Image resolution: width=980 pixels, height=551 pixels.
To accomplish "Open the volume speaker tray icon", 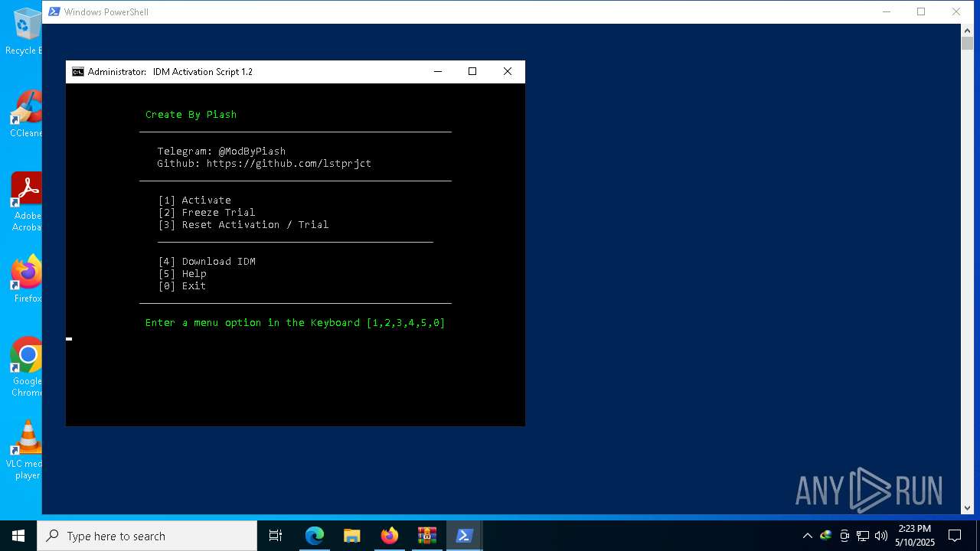I will click(880, 536).
